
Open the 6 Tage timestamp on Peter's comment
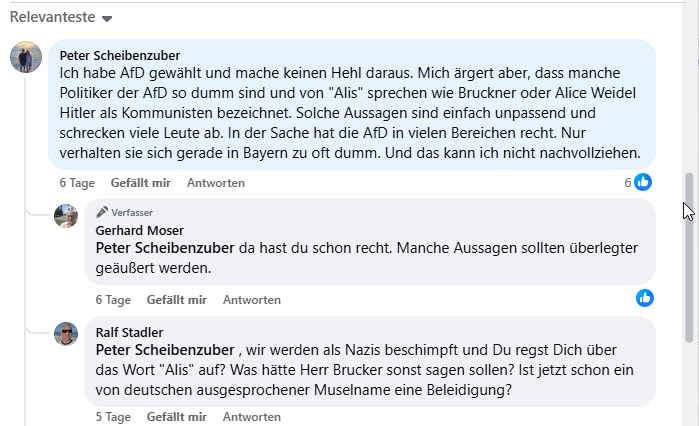pyautogui.click(x=76, y=183)
